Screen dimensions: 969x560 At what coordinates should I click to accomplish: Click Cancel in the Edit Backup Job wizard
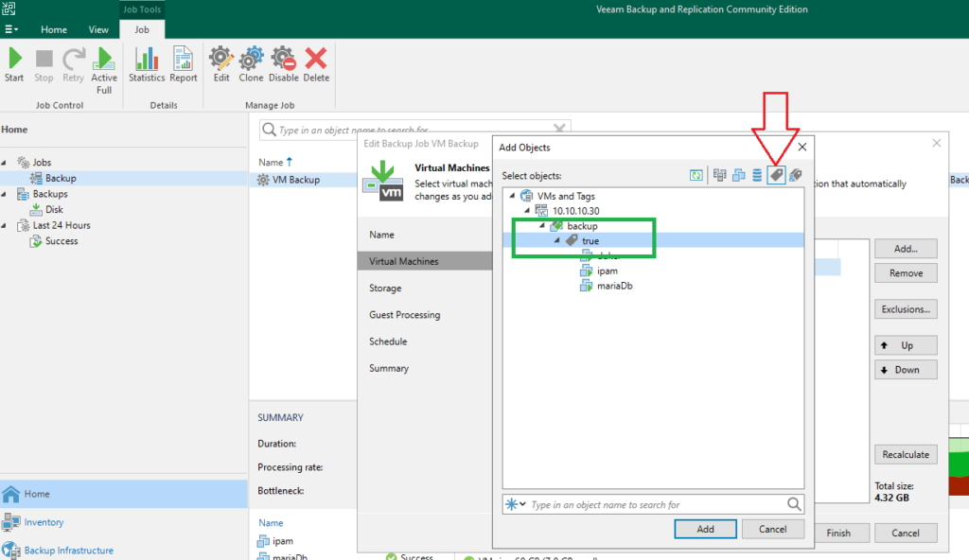pyautogui.click(x=906, y=533)
